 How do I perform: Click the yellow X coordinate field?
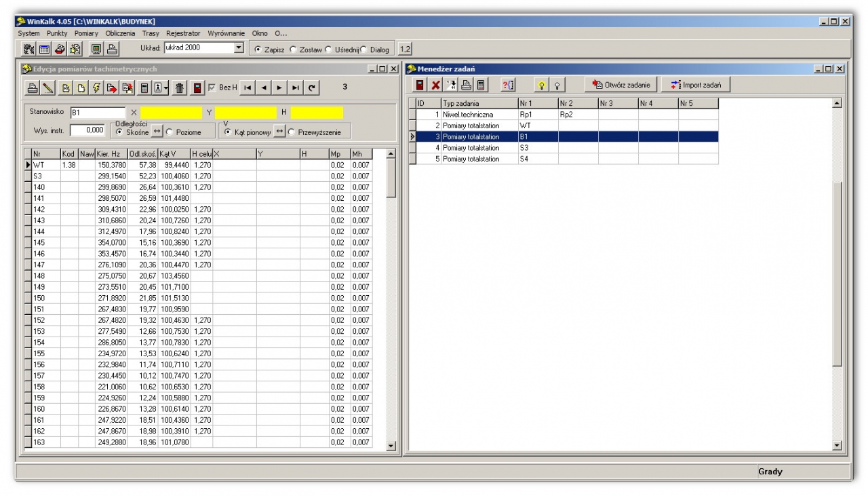(x=172, y=113)
